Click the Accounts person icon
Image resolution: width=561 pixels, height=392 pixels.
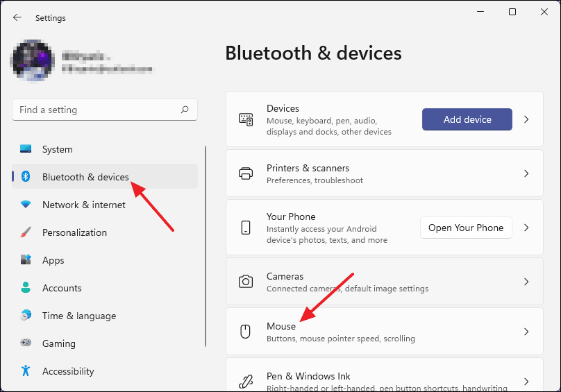[26, 287]
